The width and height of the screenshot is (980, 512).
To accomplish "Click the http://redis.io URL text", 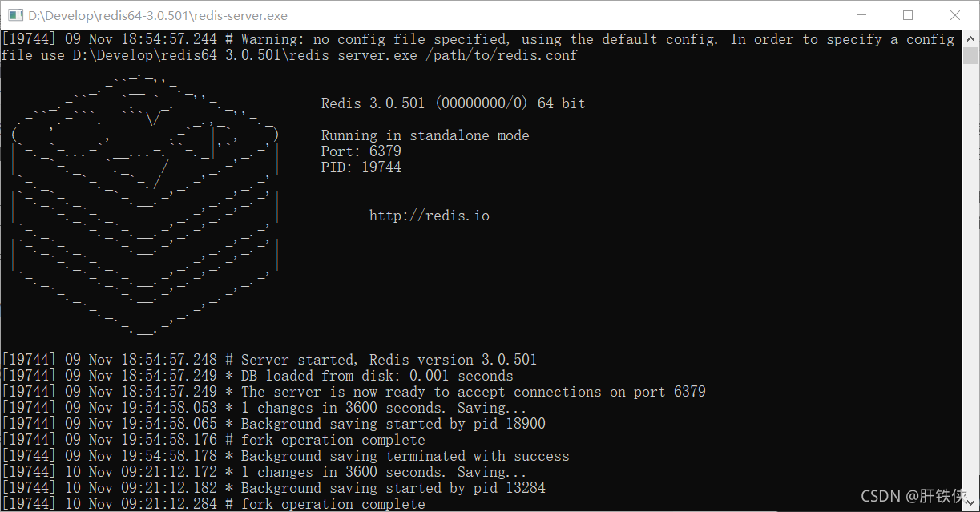I will tap(429, 216).
